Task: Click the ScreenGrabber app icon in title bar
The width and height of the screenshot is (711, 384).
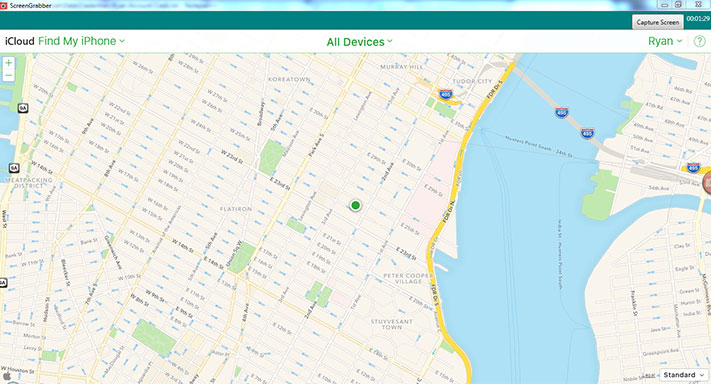Action: point(4,5)
